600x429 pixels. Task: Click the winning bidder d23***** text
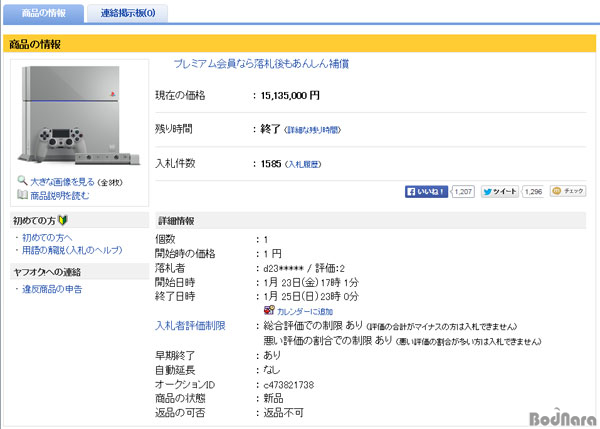[x=284, y=268]
